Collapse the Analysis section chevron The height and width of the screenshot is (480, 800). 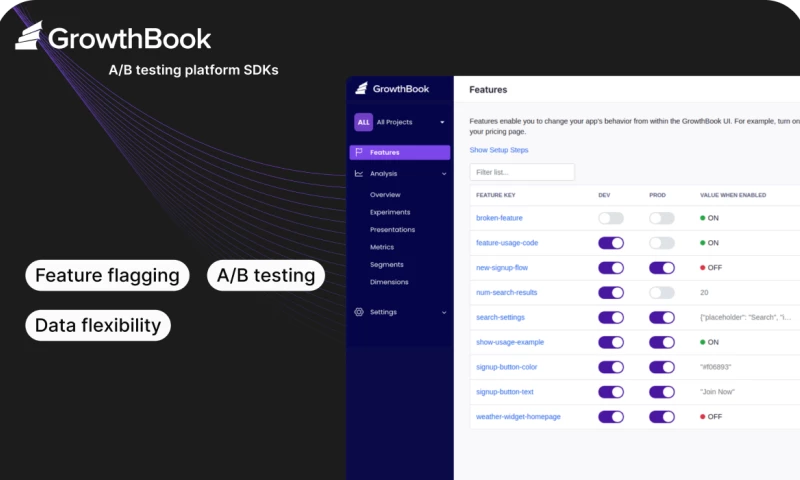pyautogui.click(x=444, y=174)
